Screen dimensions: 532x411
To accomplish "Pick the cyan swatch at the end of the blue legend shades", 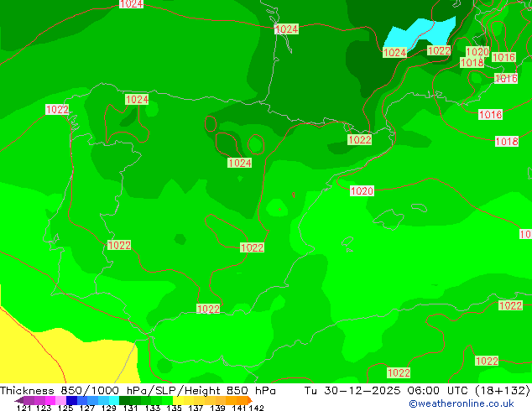I will 114,400.
